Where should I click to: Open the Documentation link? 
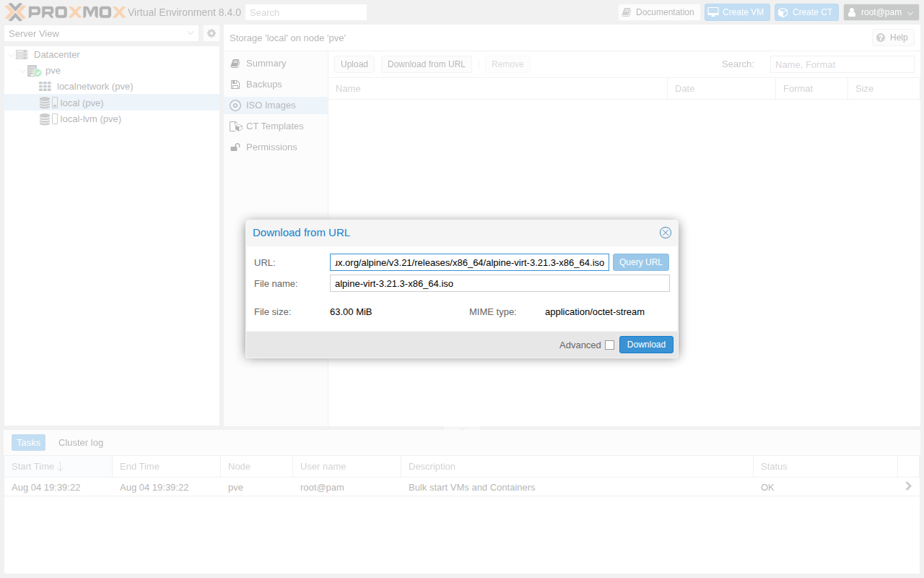[x=659, y=12]
